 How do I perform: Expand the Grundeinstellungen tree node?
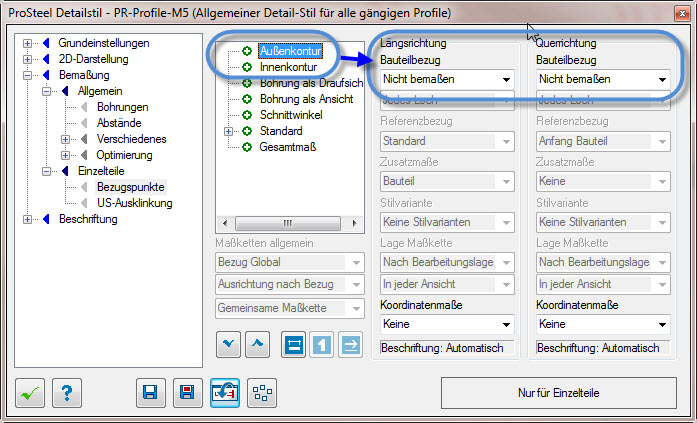pyautogui.click(x=28, y=44)
